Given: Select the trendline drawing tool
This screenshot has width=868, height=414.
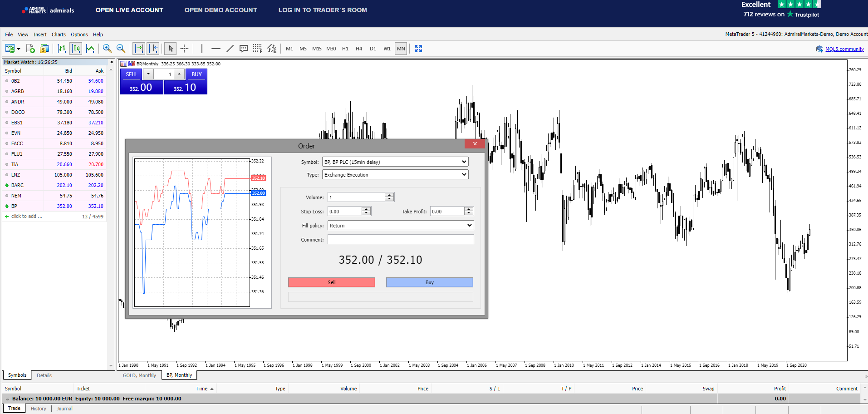Looking at the screenshot, I should tap(230, 49).
